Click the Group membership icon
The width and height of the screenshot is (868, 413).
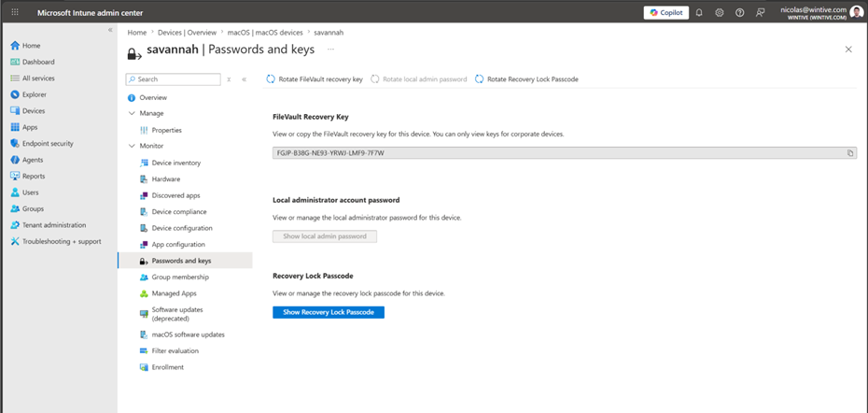tap(144, 278)
